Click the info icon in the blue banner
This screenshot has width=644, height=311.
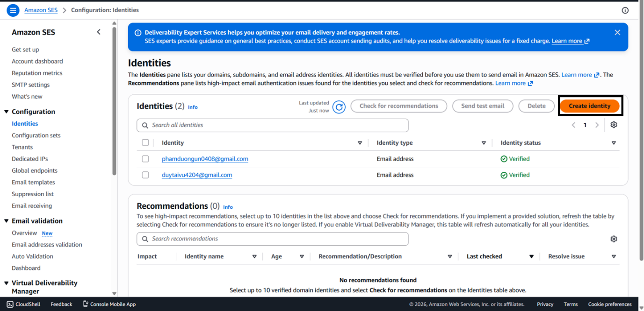tap(138, 33)
